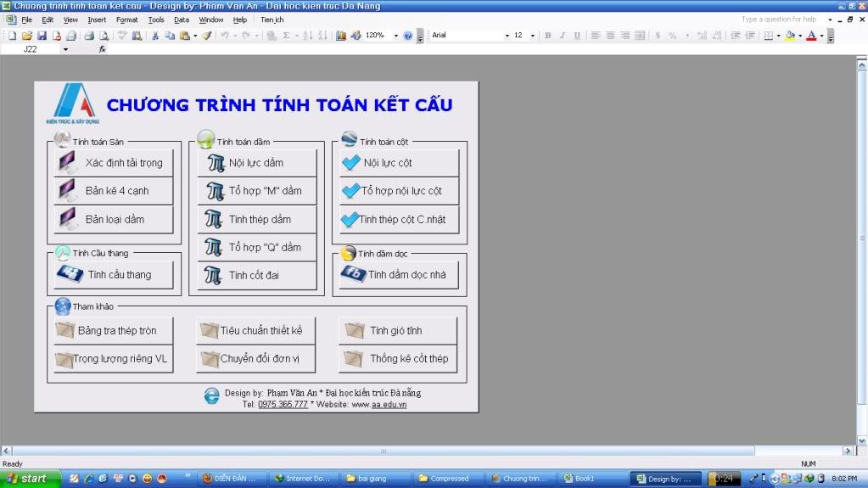The height and width of the screenshot is (488, 868).
Task: Click the blue Help question mark icon
Action: 408,36
